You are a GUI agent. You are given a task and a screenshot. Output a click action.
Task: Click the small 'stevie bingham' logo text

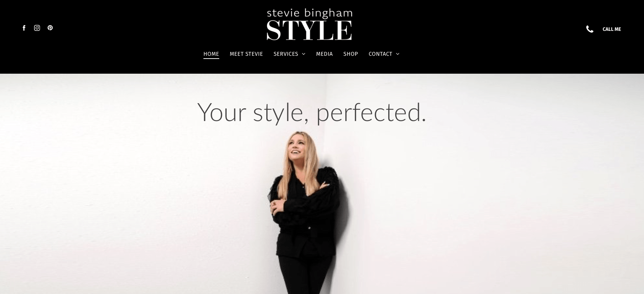pyautogui.click(x=309, y=13)
